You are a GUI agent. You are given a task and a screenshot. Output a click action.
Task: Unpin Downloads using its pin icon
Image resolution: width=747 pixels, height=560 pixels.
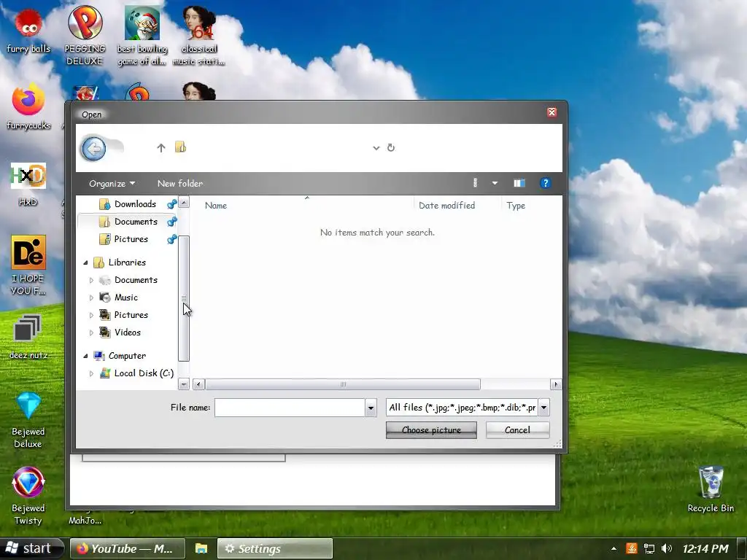pyautogui.click(x=172, y=204)
